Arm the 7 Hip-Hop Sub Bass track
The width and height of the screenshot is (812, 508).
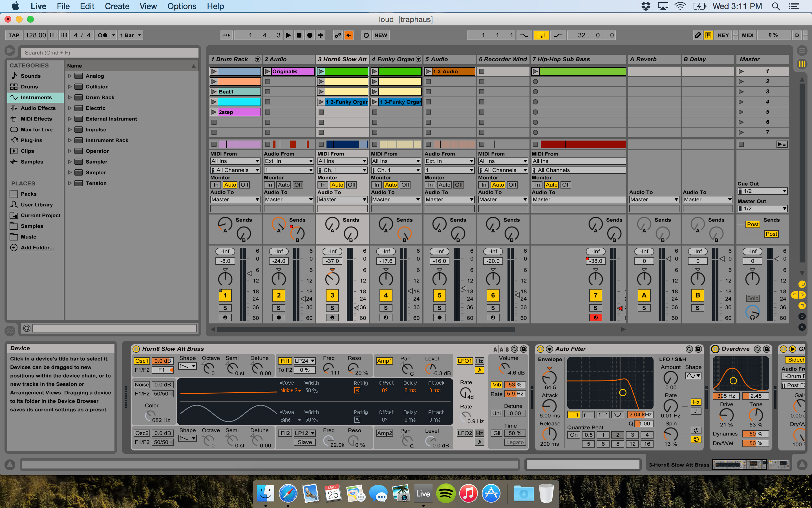[x=595, y=317]
